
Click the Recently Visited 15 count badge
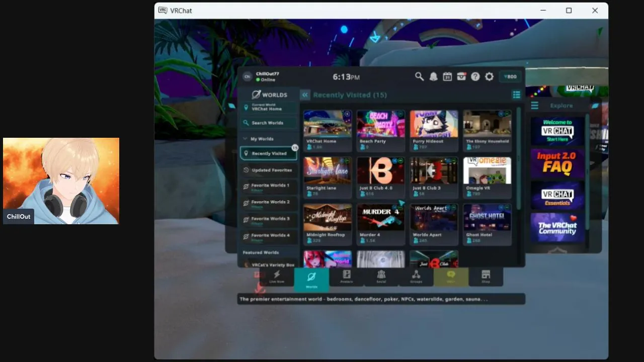[295, 148]
